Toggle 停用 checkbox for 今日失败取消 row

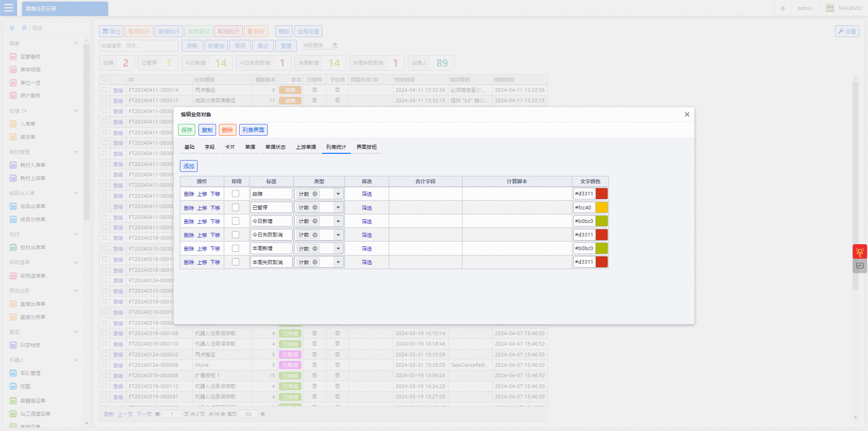coord(236,235)
